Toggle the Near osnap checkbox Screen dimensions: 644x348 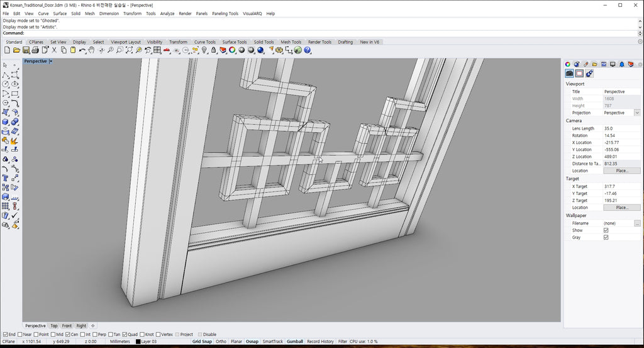[x=20, y=334]
